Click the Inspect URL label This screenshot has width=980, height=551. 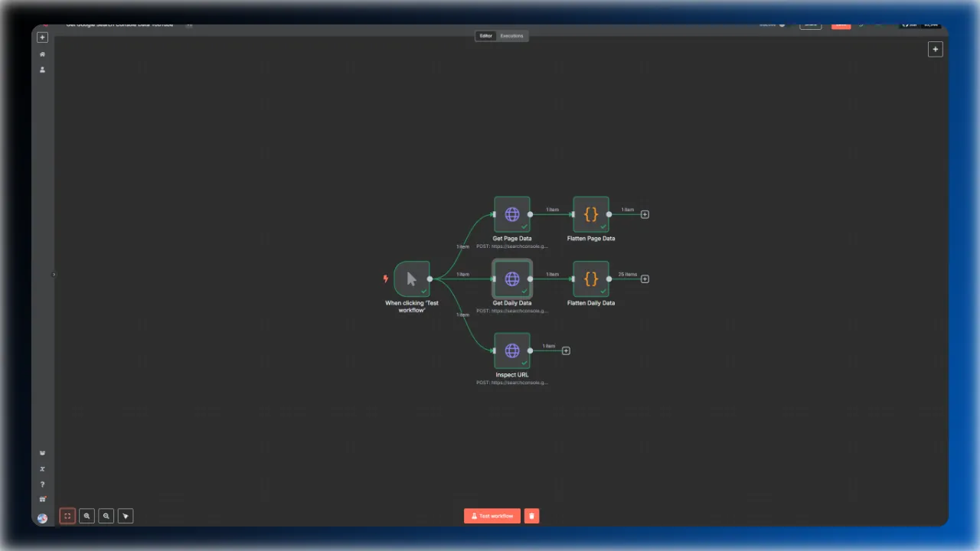pyautogui.click(x=511, y=375)
